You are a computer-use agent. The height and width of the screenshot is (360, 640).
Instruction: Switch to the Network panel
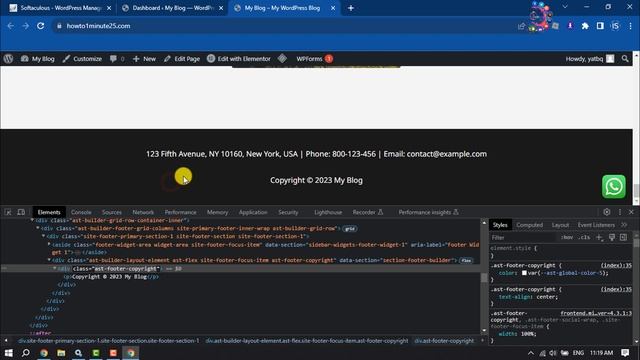(143, 212)
